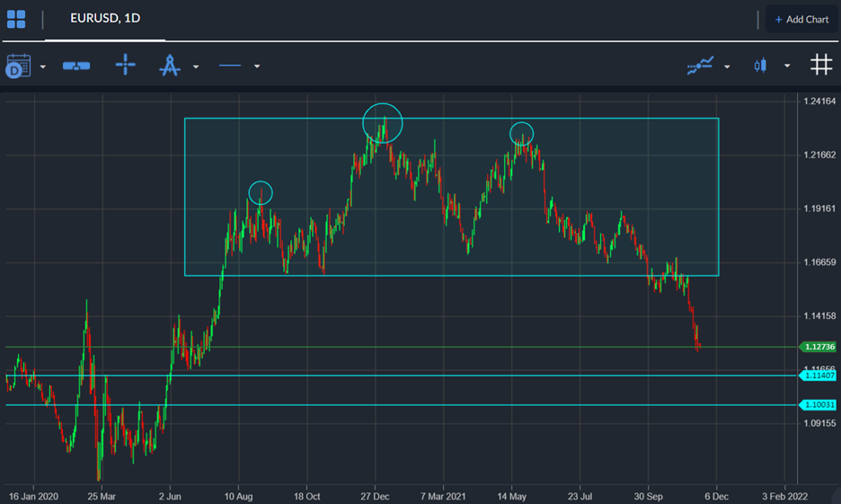Click the candlestick chart type icon
This screenshot has height=504, width=841.
pyautogui.click(x=760, y=66)
